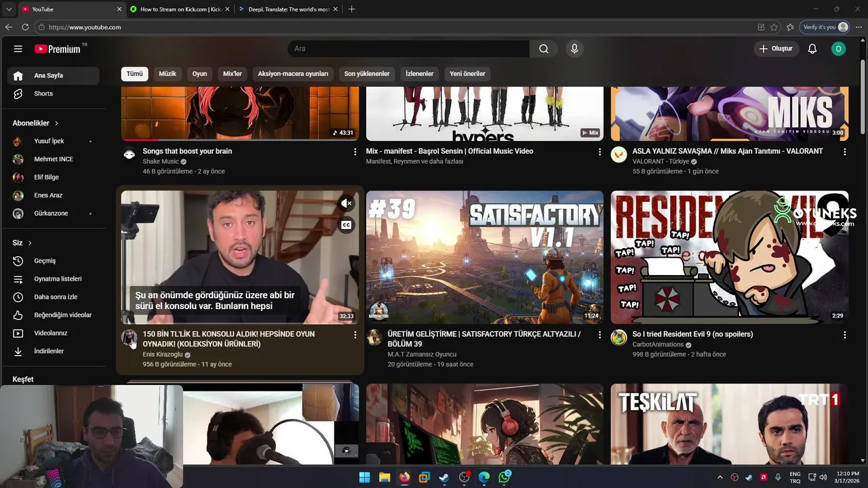Open Gürkanzone subscription channel

(54, 213)
